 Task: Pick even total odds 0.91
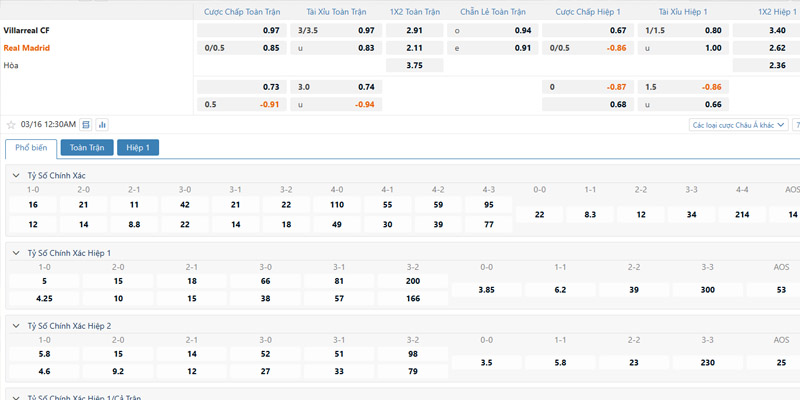492,48
